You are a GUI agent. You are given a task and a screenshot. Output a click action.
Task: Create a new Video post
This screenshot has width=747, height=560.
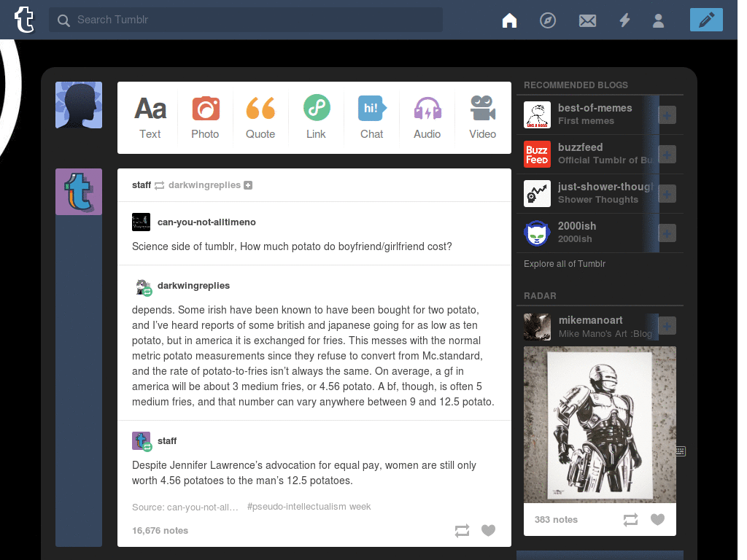(x=483, y=117)
